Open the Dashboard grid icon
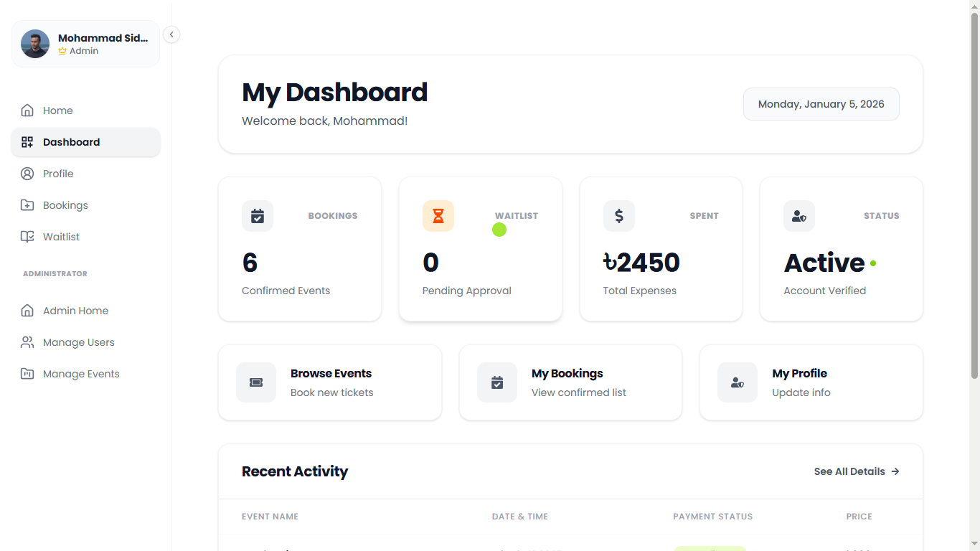This screenshot has width=980, height=551. [x=27, y=141]
